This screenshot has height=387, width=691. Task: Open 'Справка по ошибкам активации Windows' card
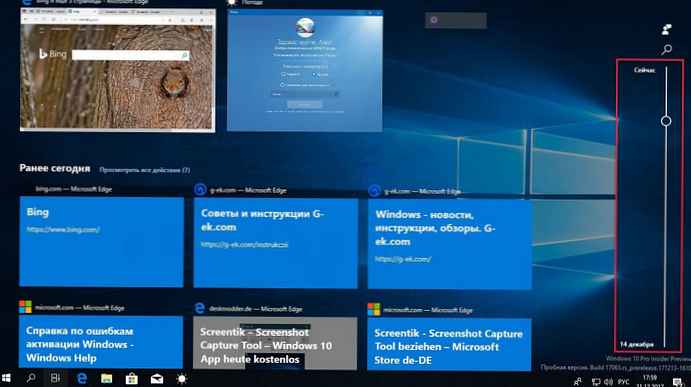(x=101, y=342)
